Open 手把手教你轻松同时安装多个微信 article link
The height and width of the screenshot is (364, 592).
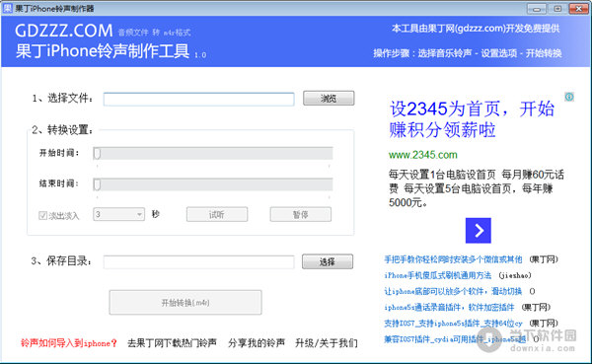coord(453,259)
